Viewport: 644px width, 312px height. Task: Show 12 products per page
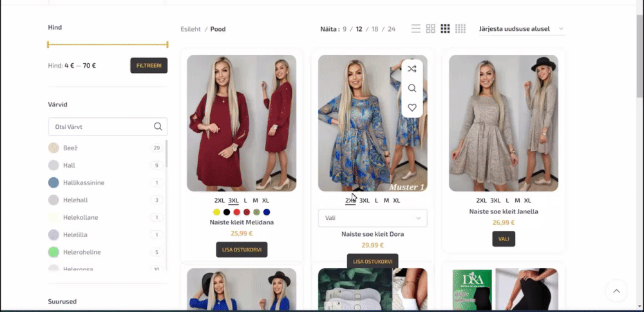click(359, 29)
